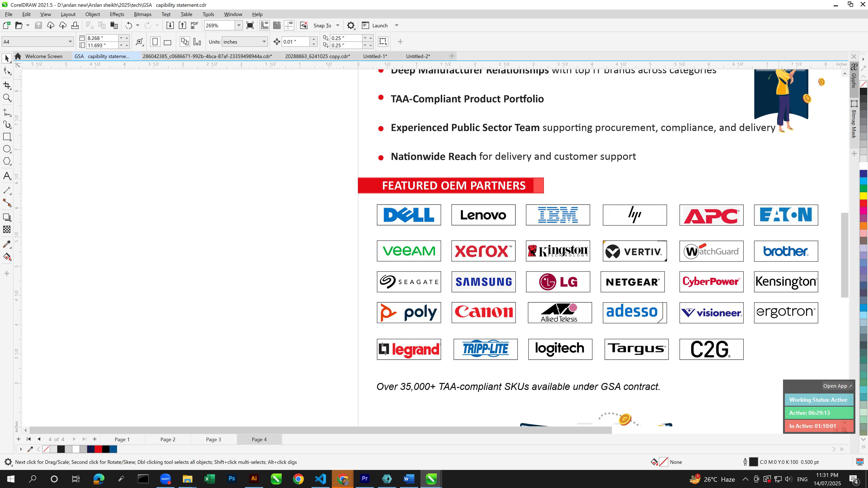Select the Zoom magnifier tool in toolbox
The image size is (868, 488).
point(7,98)
